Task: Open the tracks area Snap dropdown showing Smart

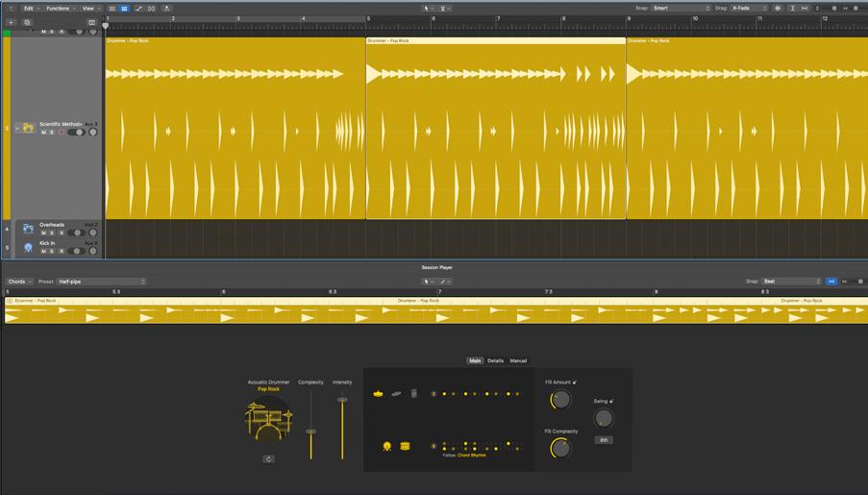Action: [x=681, y=9]
